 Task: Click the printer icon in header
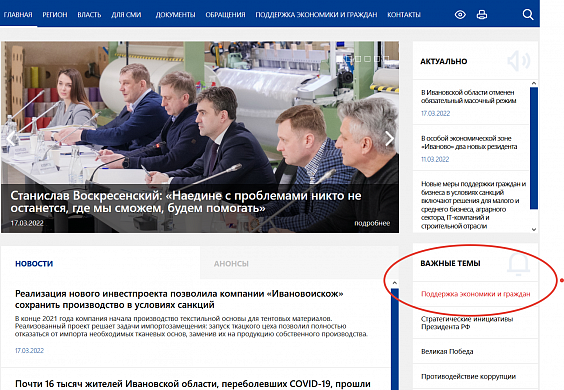click(x=482, y=15)
